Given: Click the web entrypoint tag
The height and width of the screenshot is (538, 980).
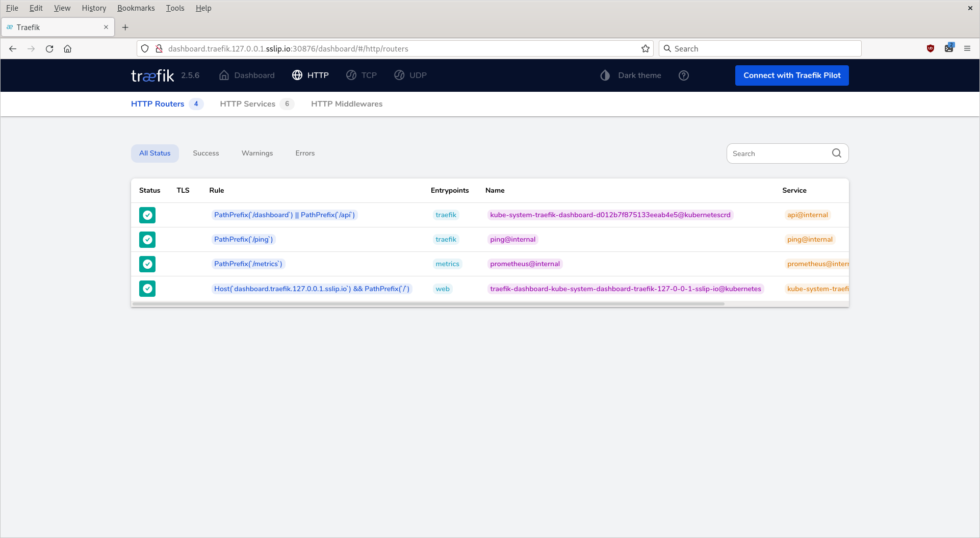Looking at the screenshot, I should 443,289.
